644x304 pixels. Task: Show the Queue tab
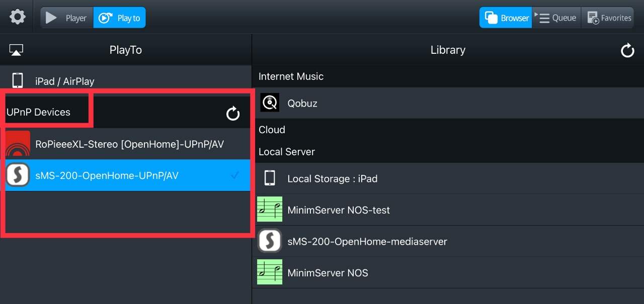click(x=556, y=18)
